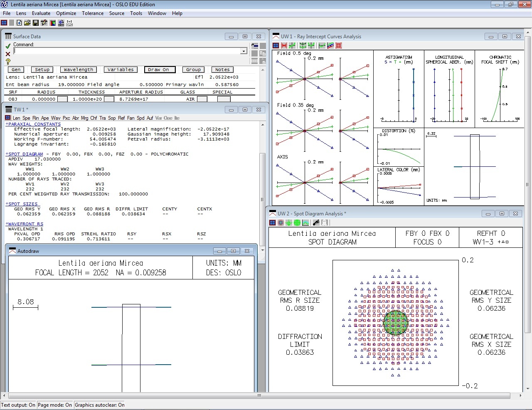The image size is (532, 410).
Task: Click the fifth green plot icon in UW1
Action: (x=311, y=45)
